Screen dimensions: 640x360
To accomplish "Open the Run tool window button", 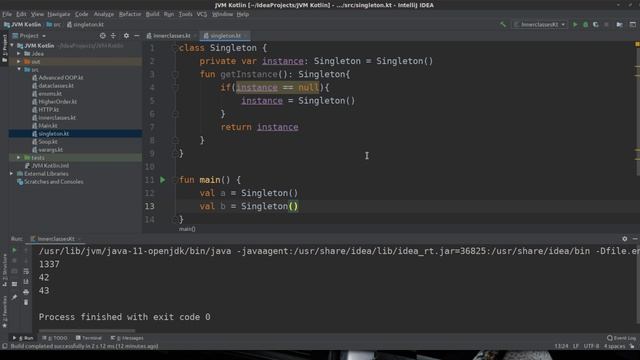I will (x=23, y=338).
